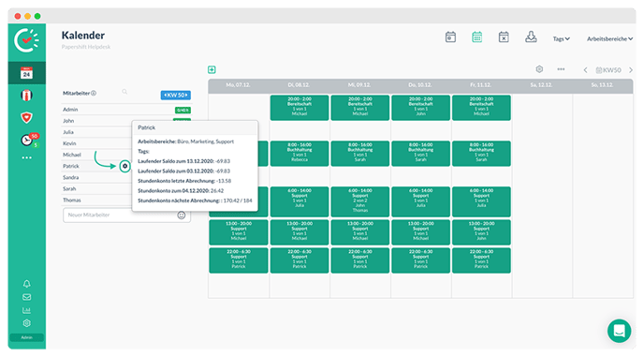The image size is (644, 357).
Task: Go to next week with right chevron
Action: [631, 70]
